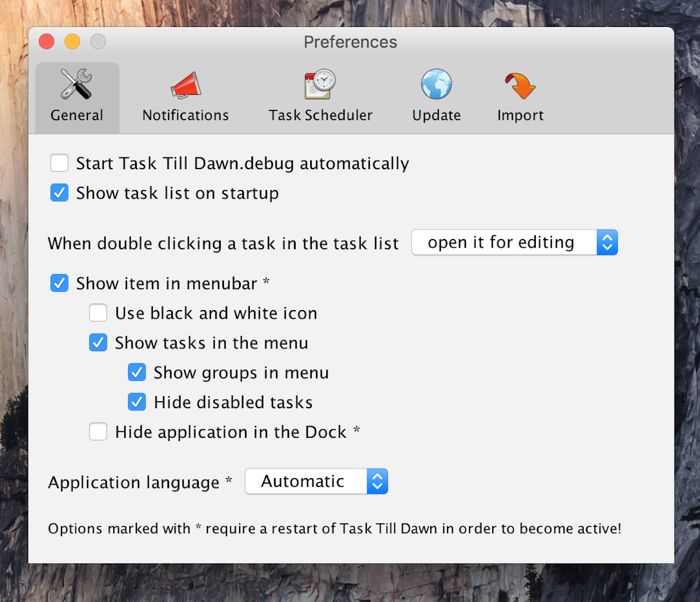
Task: Uncheck Show task list on startup
Action: pos(59,192)
